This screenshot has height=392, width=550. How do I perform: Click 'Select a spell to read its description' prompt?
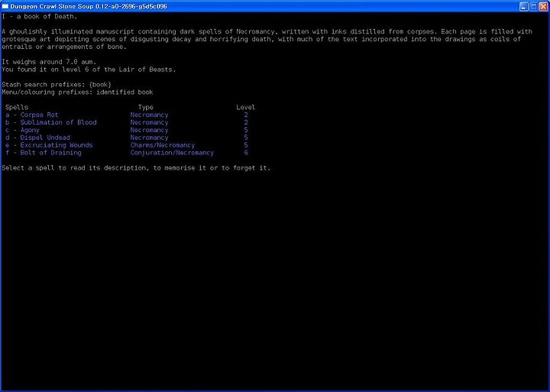(x=136, y=168)
